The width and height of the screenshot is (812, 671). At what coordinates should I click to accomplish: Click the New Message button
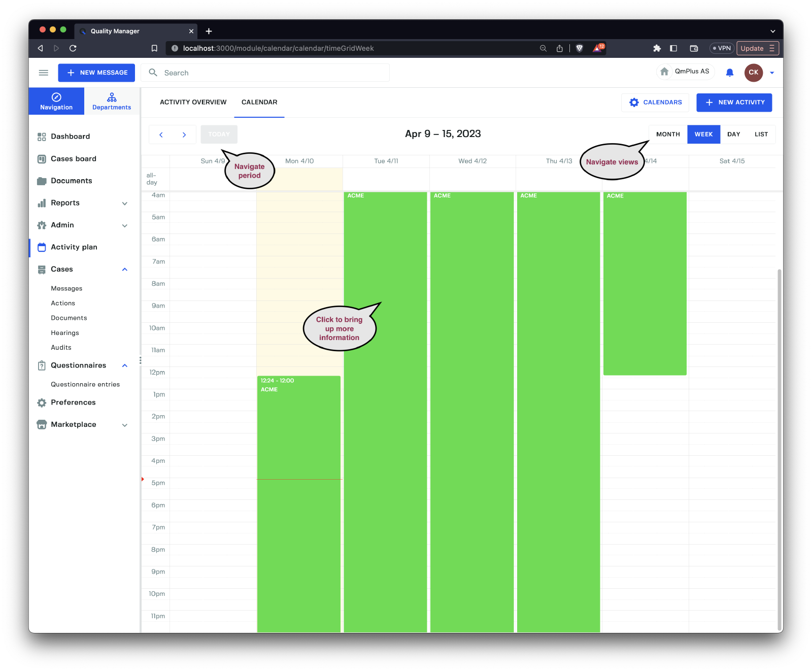click(x=96, y=73)
